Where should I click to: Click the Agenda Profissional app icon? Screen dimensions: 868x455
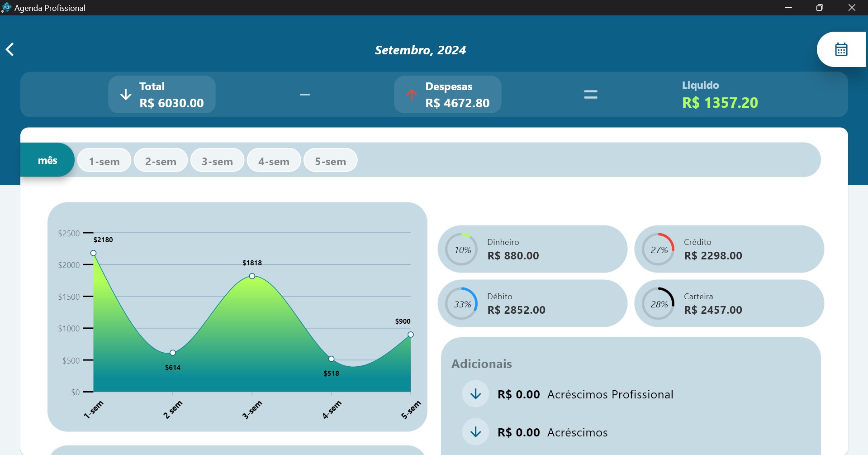6,8
